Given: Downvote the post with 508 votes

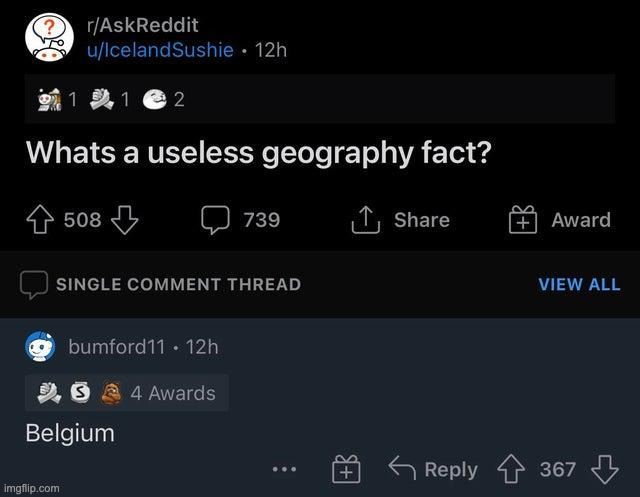Looking at the screenshot, I should pos(125,220).
